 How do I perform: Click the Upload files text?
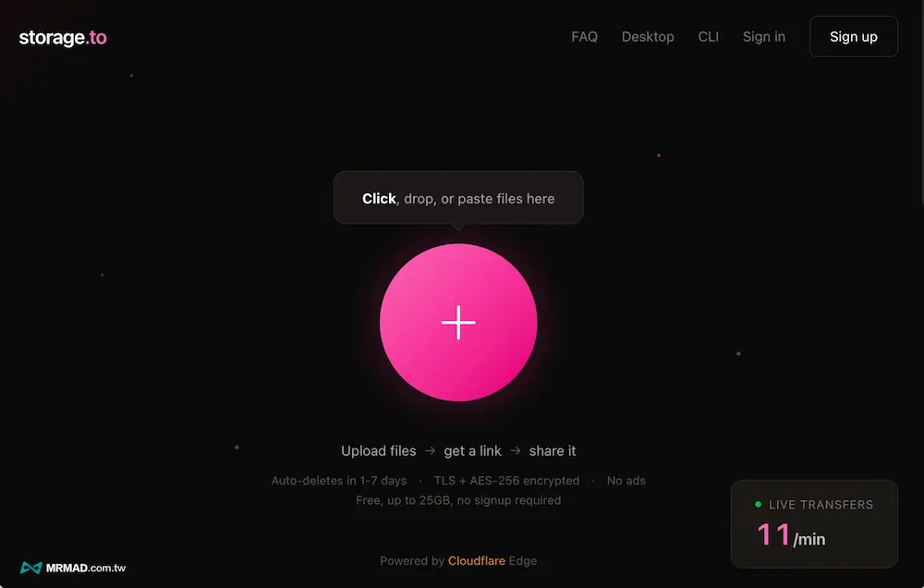[378, 450]
